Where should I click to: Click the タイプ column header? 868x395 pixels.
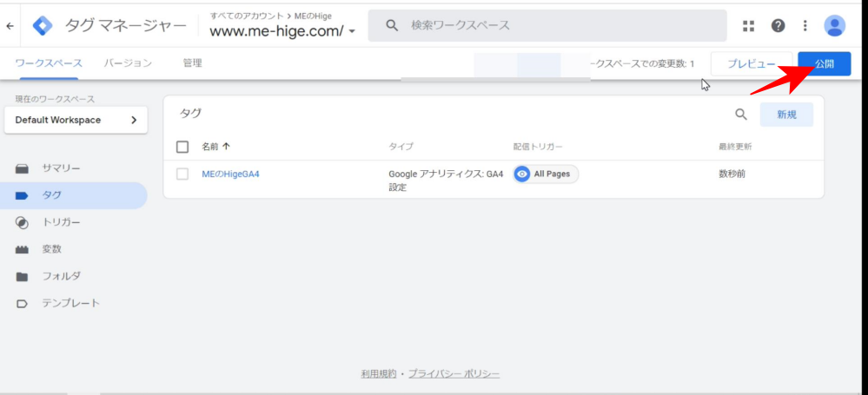point(401,147)
